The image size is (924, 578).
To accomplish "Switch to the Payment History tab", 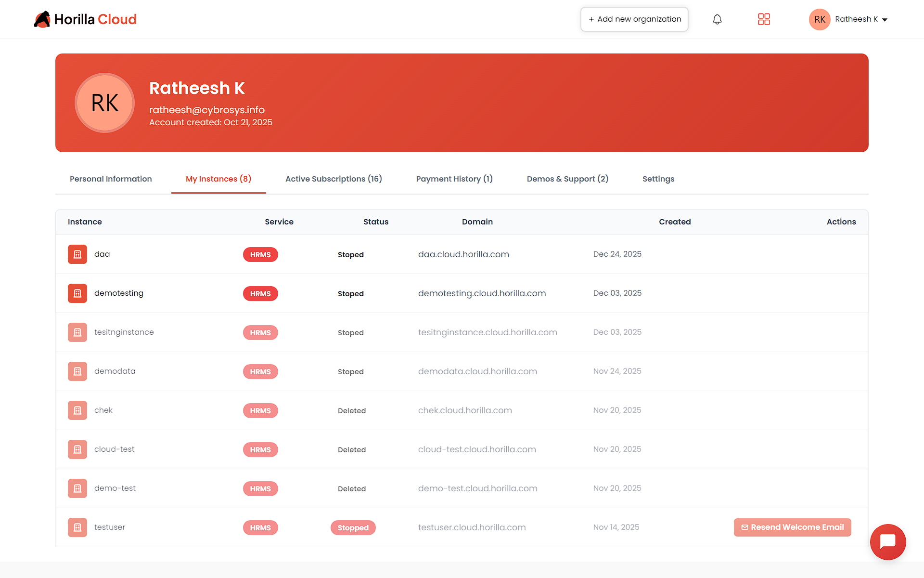I will pyautogui.click(x=454, y=179).
